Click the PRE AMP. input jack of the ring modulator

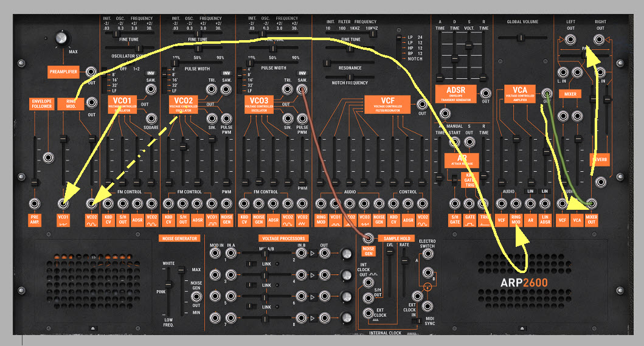pyautogui.click(x=34, y=204)
